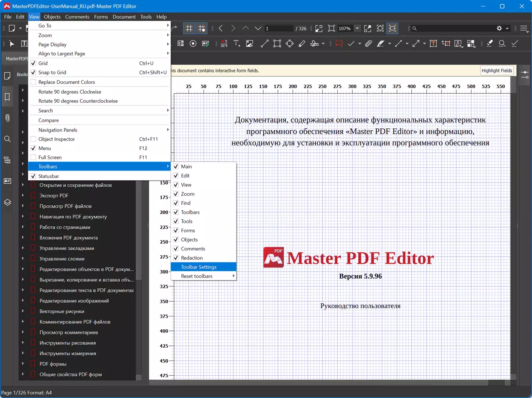532x398 pixels.
Task: Expand the Экспорт PDF bookmark
Action: pyautogui.click(x=23, y=195)
